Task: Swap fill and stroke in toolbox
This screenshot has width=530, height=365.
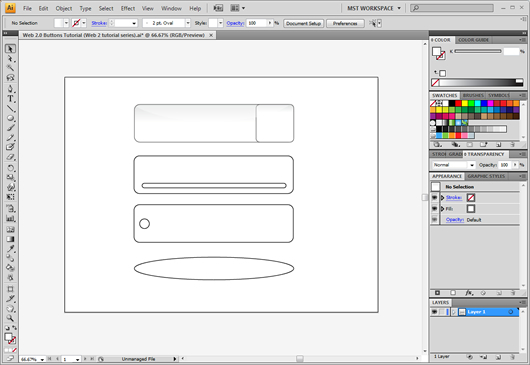Action: (14, 328)
